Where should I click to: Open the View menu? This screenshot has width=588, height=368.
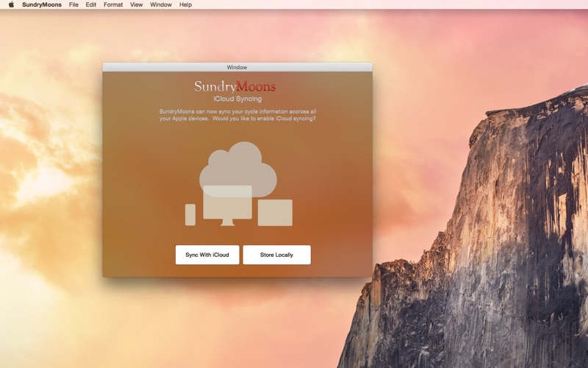(136, 4)
